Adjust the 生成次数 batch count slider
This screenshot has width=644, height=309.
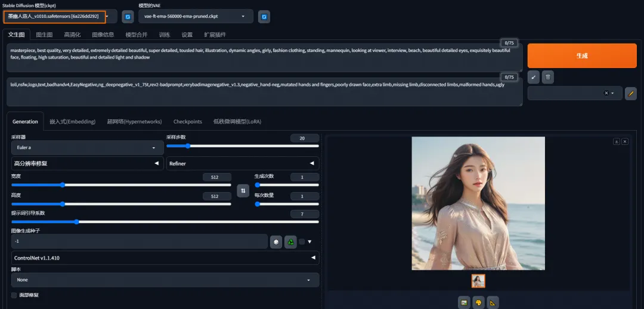287,185
